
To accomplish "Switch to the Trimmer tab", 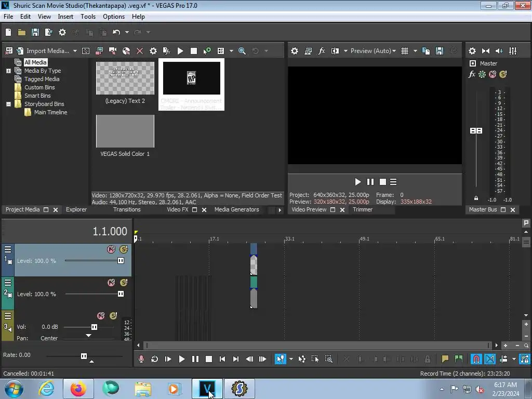I will [362, 210].
